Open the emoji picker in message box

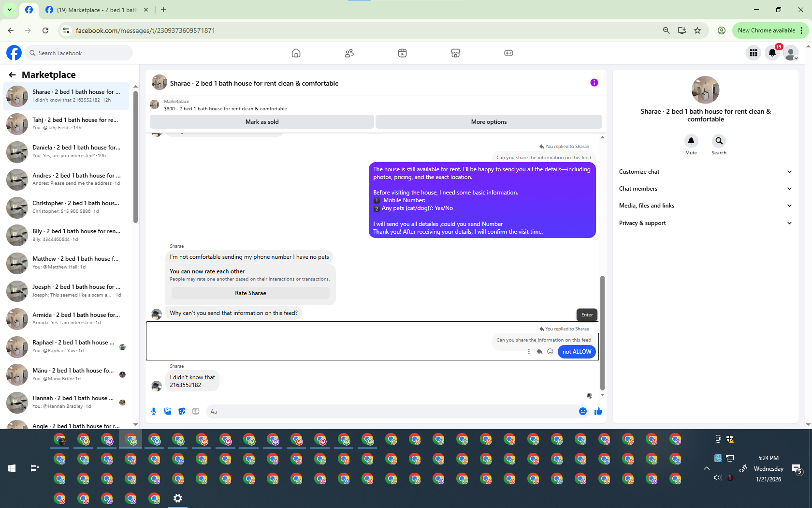[583, 411]
